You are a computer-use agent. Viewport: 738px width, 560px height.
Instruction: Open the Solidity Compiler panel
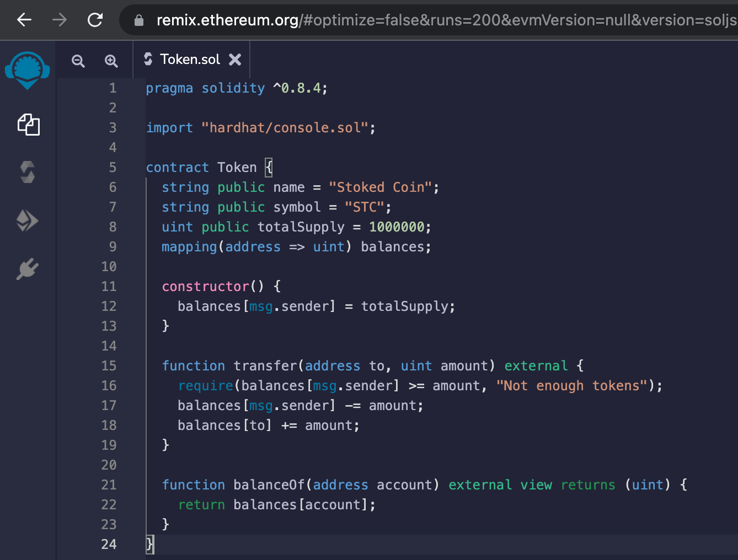(x=28, y=172)
